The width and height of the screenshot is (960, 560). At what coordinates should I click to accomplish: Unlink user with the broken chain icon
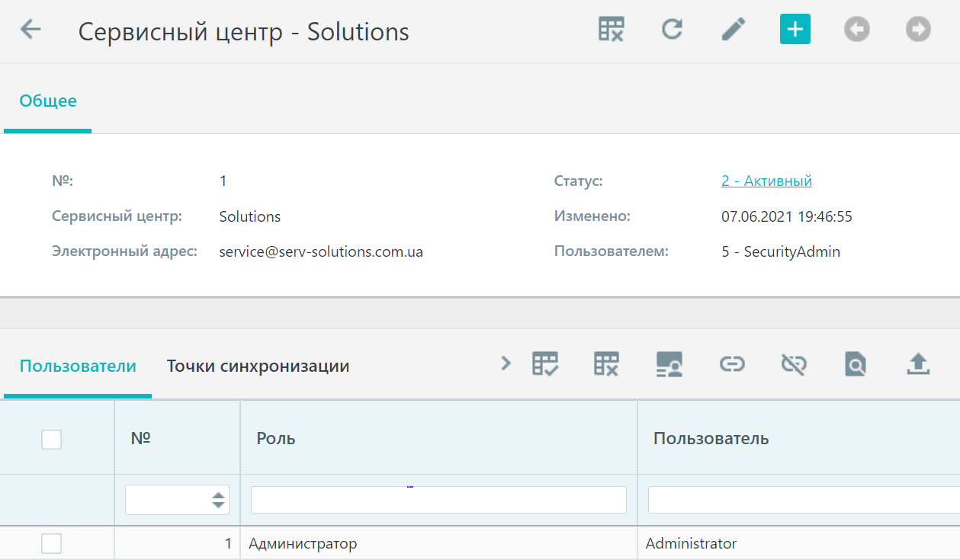pyautogui.click(x=794, y=364)
